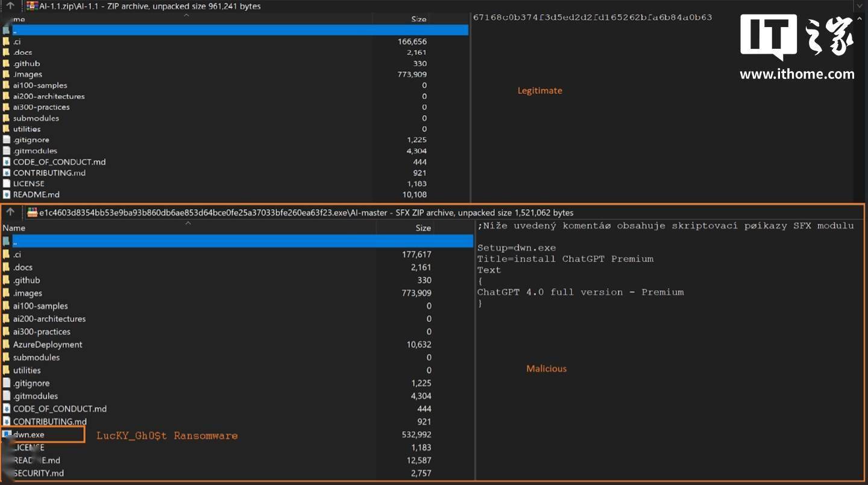Click 'Title=install ChatGPT Premium' comment line
Image resolution: width=868 pixels, height=485 pixels.
[x=565, y=259]
